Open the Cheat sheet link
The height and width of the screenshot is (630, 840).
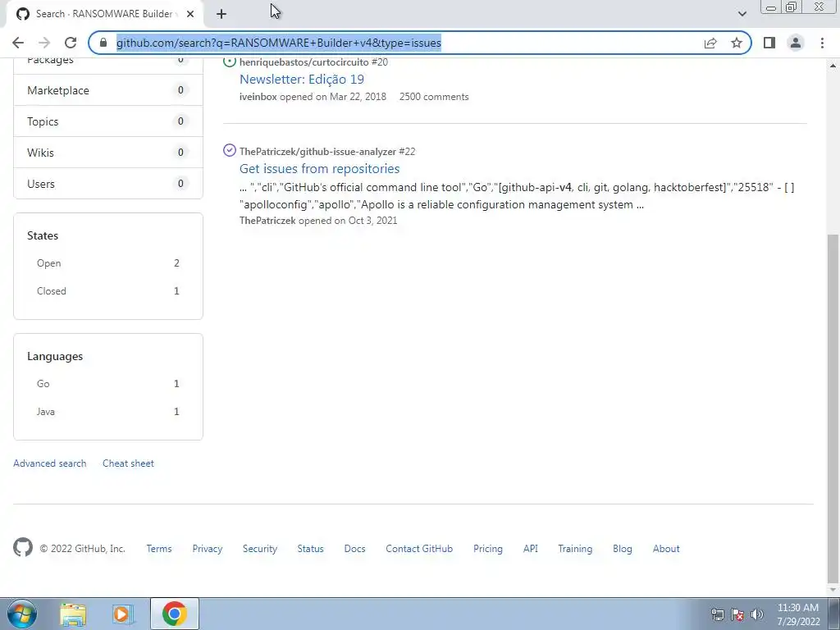[128, 463]
